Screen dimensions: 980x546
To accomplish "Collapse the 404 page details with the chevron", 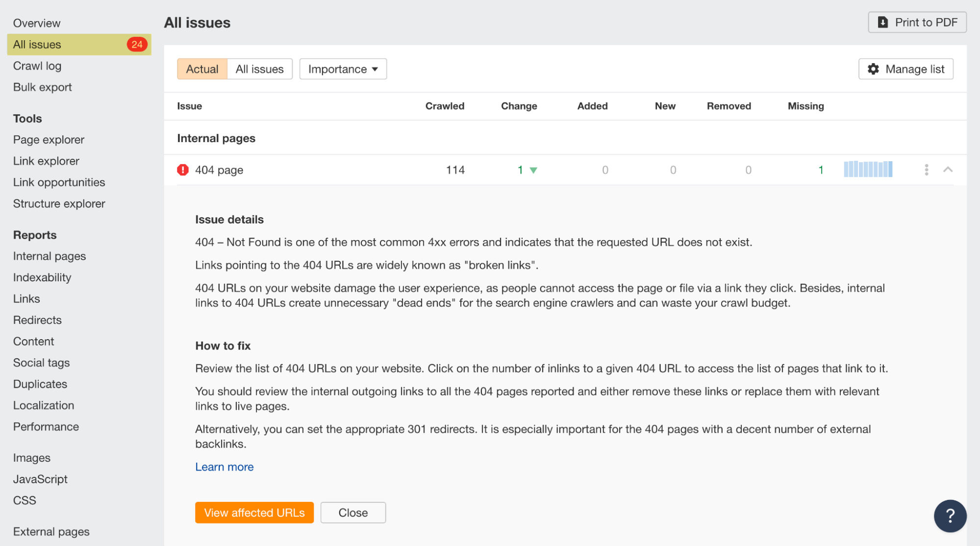I will [949, 170].
